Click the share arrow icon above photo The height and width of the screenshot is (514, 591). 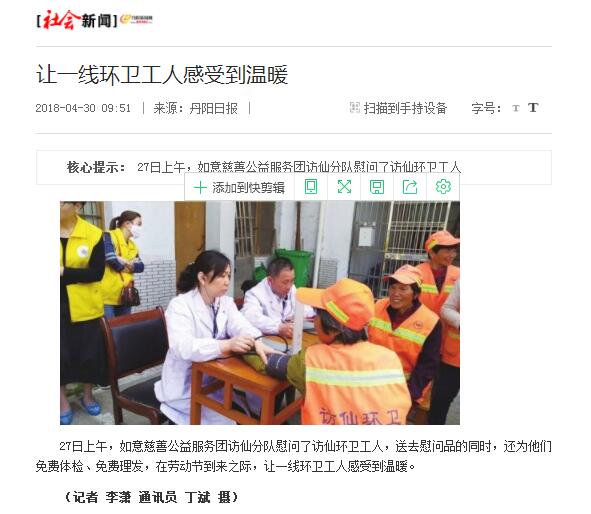coord(410,187)
